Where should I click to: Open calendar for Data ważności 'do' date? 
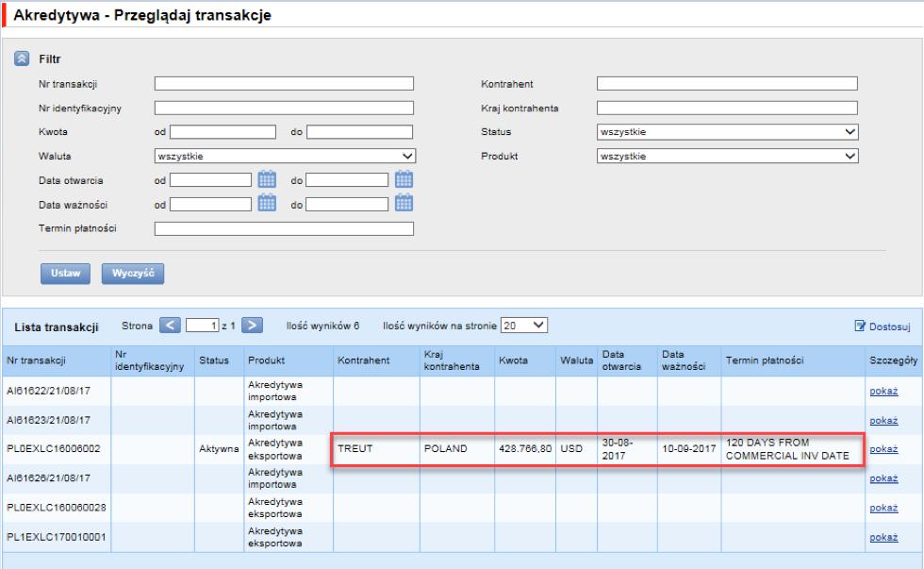pos(404,204)
